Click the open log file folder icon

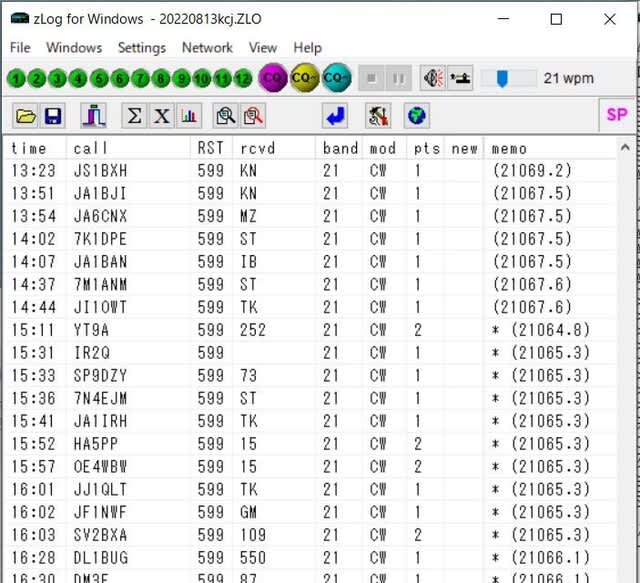pos(26,116)
